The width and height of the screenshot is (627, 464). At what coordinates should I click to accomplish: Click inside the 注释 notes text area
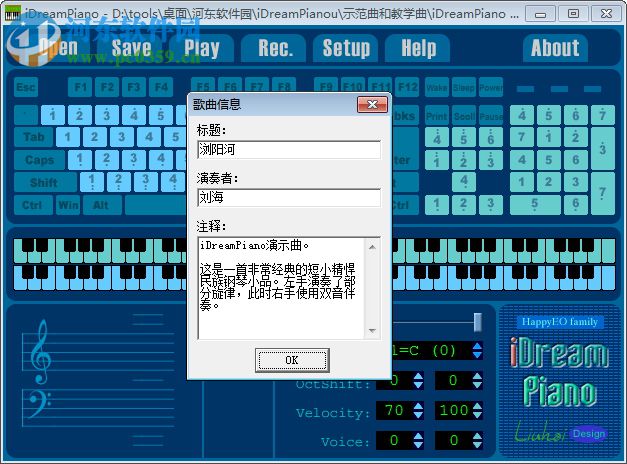pyautogui.click(x=282, y=288)
